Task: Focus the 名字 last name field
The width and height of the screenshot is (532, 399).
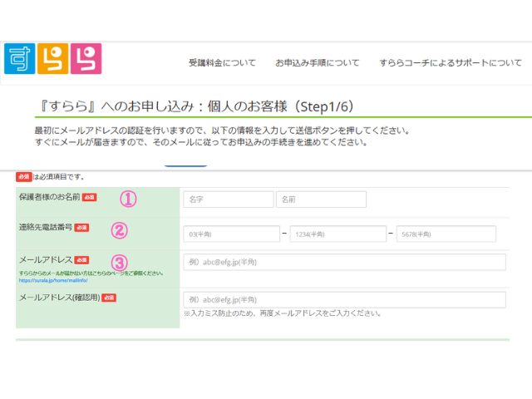Action: 229,199
